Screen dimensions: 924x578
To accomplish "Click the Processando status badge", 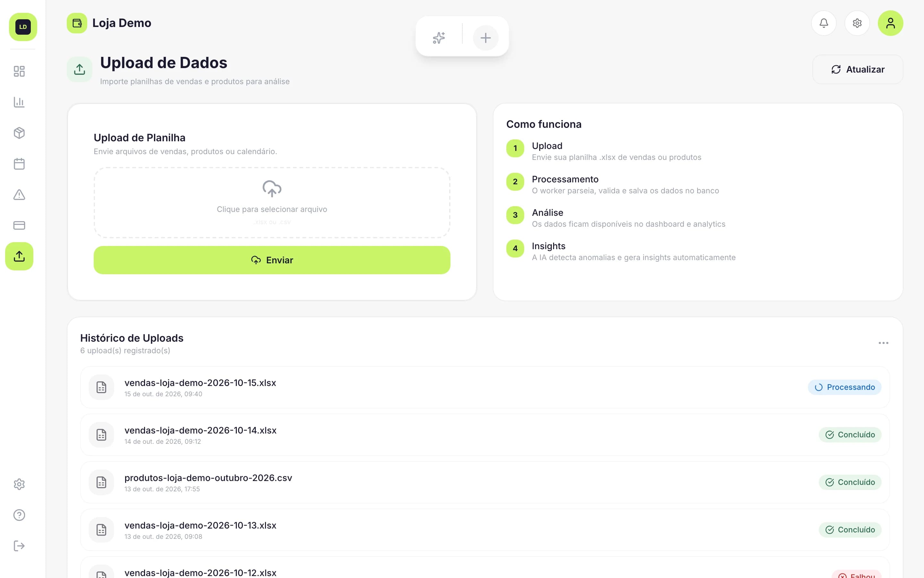I will pyautogui.click(x=844, y=387).
